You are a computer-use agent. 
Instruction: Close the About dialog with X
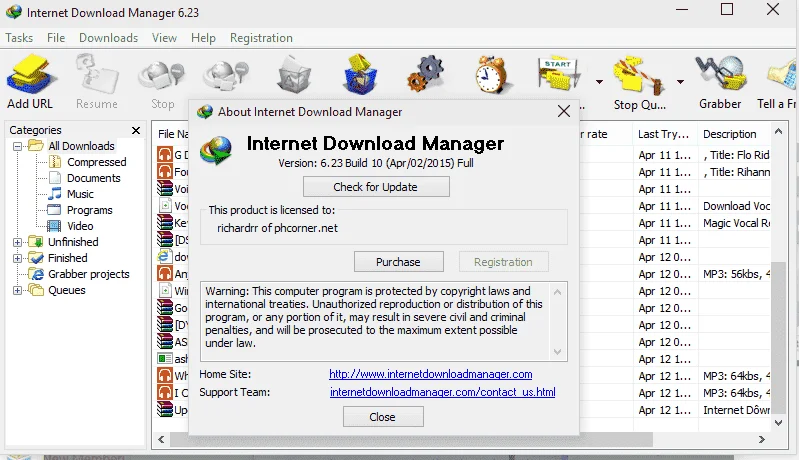coord(564,112)
